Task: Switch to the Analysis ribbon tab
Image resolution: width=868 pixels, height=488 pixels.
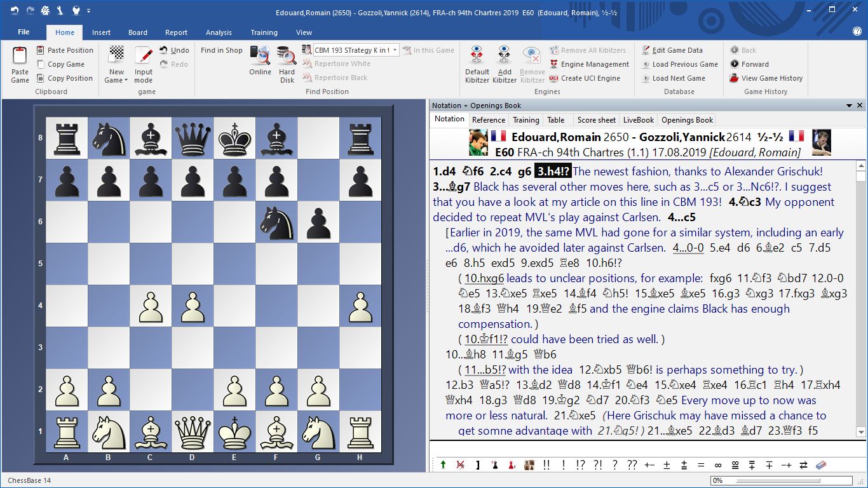Action: coord(219,32)
